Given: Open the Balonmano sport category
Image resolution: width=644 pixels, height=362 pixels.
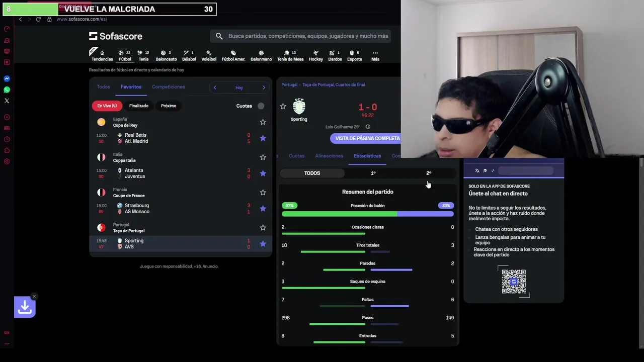Looking at the screenshot, I should click(x=261, y=55).
